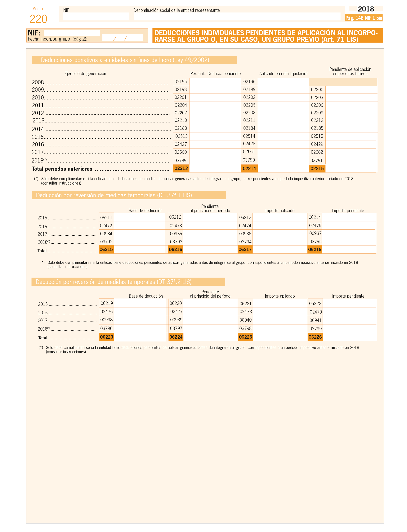This screenshot has height=532, width=407.
Task: Click input field for box 02472
Action: 140,226
